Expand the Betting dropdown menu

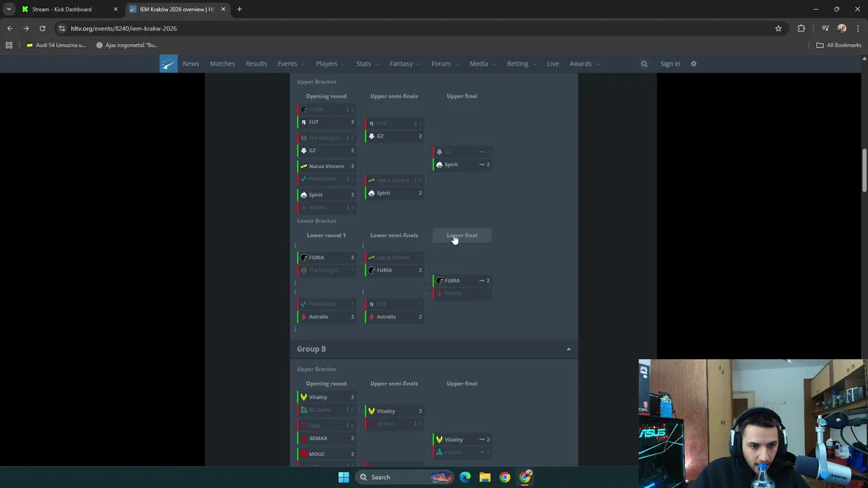click(521, 64)
